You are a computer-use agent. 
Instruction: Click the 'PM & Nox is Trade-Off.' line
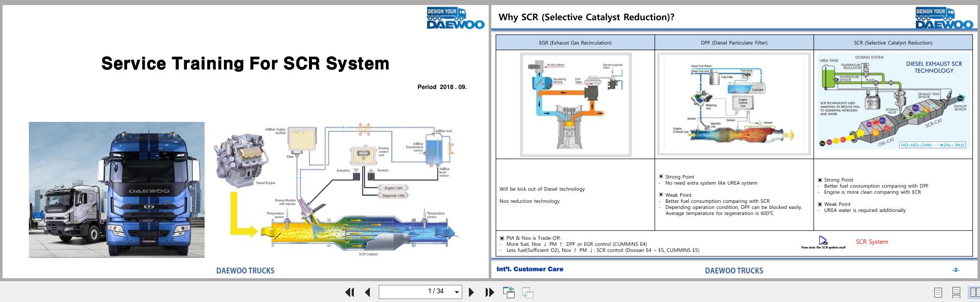530,238
